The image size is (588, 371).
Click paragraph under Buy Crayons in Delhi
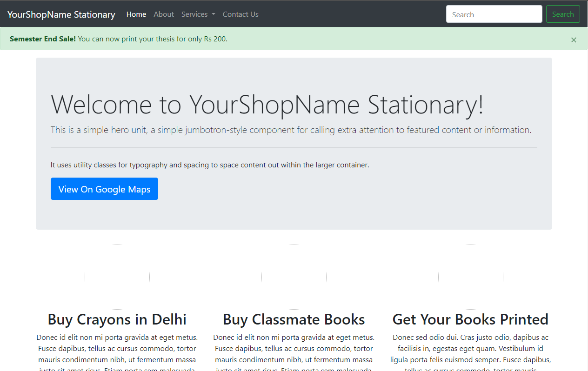click(x=117, y=352)
